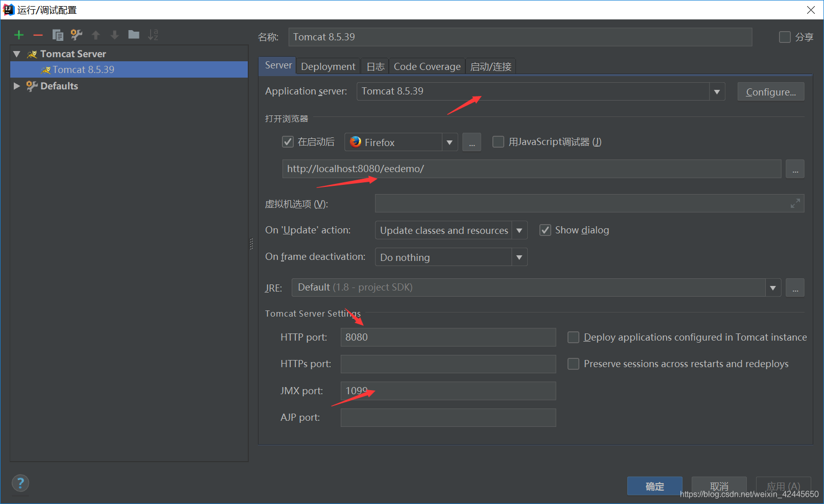Open edit defaults wrench icon in toolbar

(77, 35)
